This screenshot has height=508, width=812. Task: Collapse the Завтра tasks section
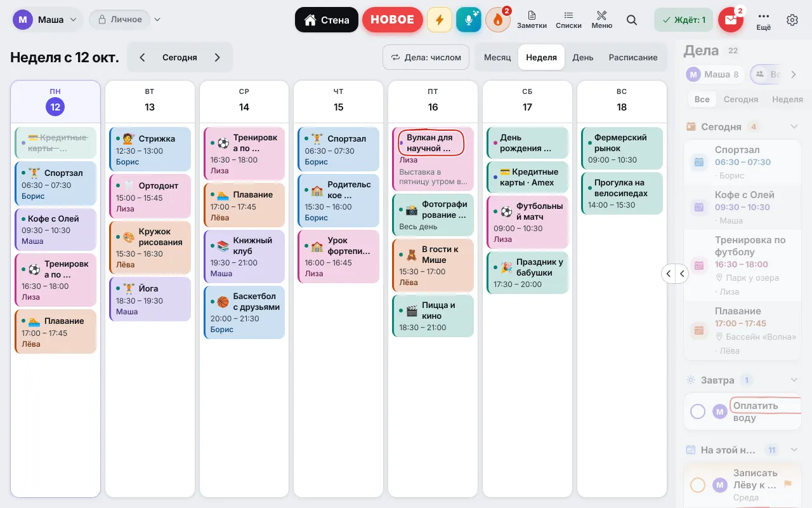click(794, 380)
